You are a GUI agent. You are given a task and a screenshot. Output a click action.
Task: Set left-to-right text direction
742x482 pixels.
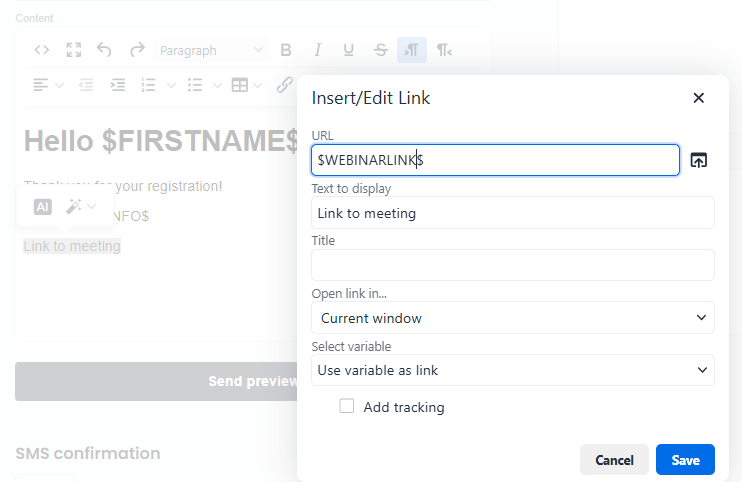pos(412,50)
